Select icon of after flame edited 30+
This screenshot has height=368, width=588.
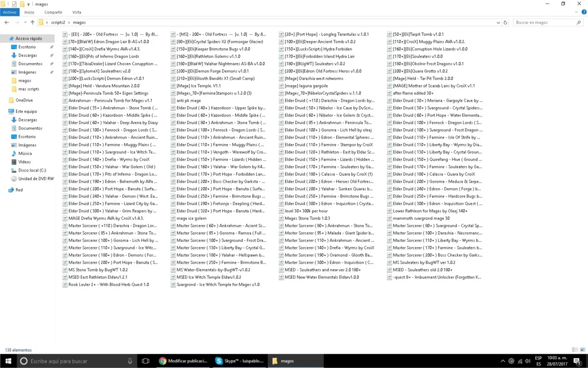click(389, 93)
